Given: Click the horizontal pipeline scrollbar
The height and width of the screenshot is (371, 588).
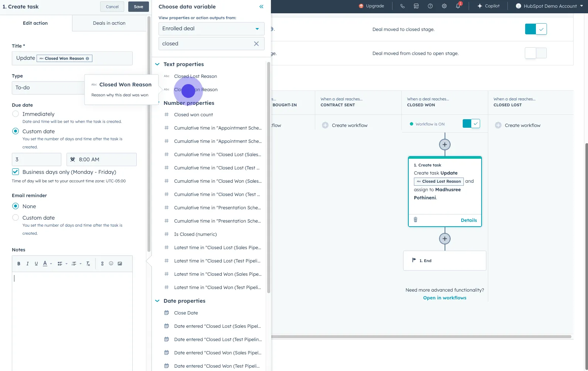Looking at the screenshot, I should 421,337.
